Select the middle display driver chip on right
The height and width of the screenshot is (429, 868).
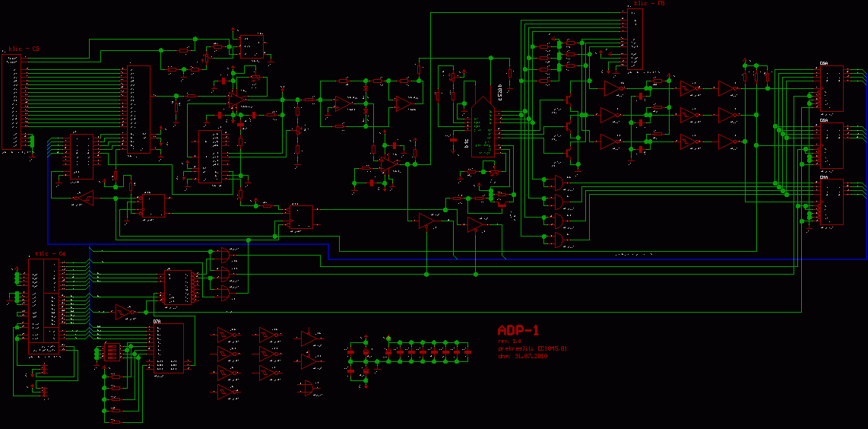(832, 145)
